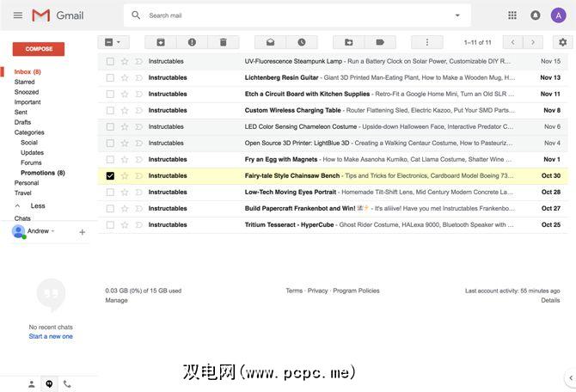Mark Fry an Egg with Magnets as important

click(x=138, y=159)
